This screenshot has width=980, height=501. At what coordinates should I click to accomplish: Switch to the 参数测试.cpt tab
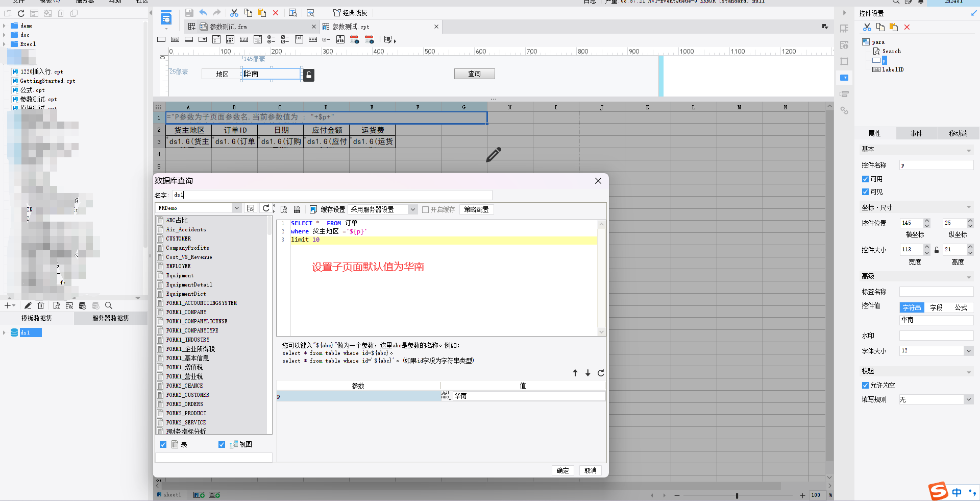[351, 27]
